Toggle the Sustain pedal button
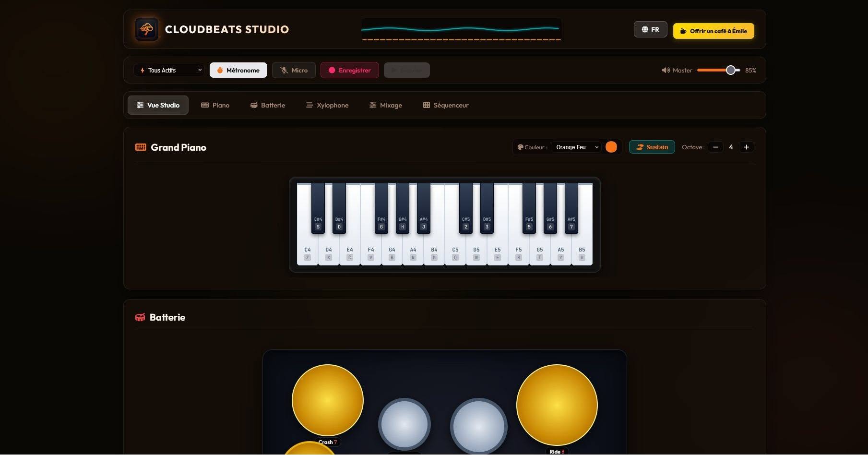Image resolution: width=868 pixels, height=455 pixels. tap(652, 147)
